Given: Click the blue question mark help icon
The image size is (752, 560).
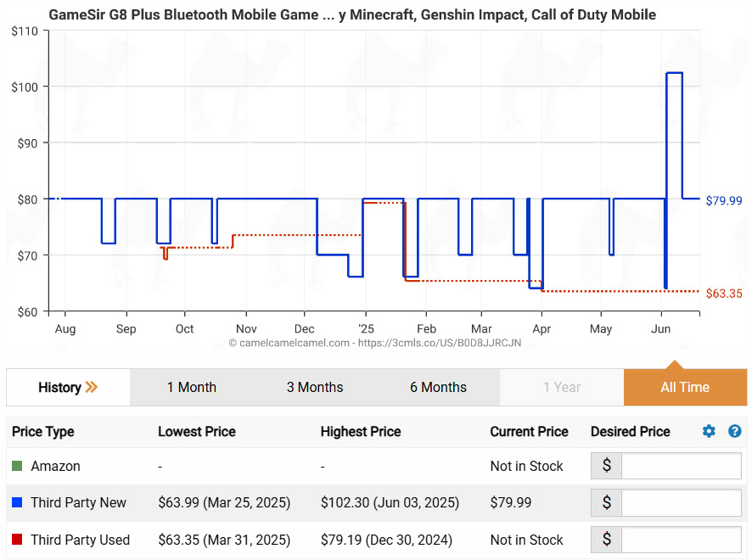Looking at the screenshot, I should [x=735, y=432].
